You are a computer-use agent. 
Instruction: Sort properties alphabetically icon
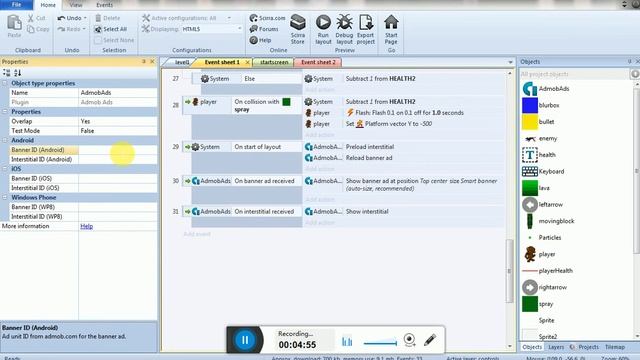pyautogui.click(x=17, y=73)
